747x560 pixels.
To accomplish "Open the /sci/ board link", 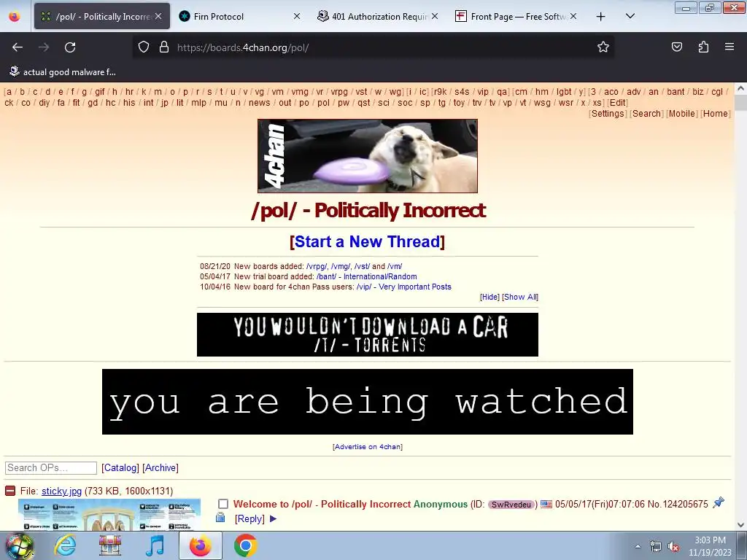I will click(384, 102).
